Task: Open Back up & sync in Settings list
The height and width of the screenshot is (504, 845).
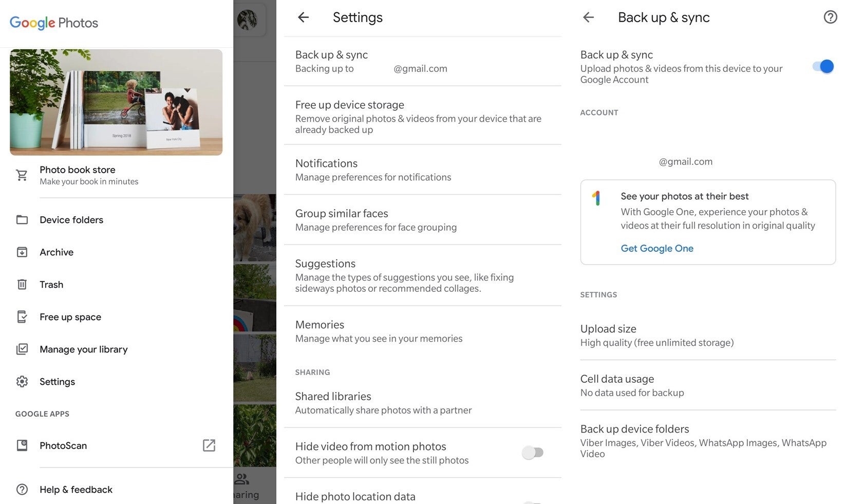Action: [x=422, y=61]
